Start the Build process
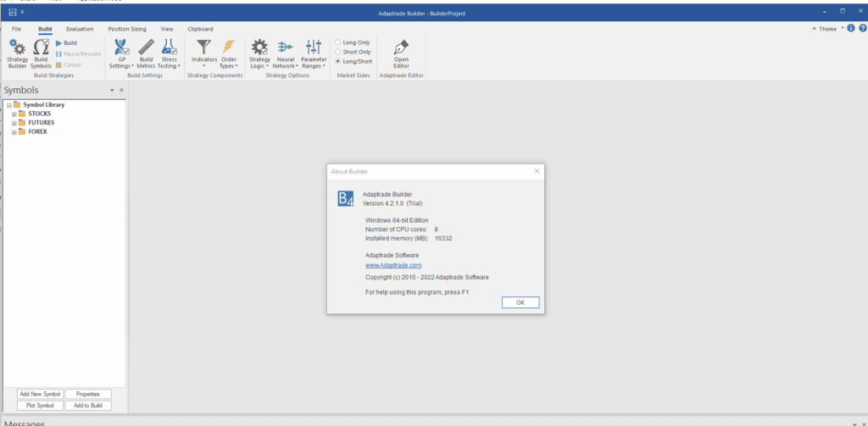This screenshot has height=426, width=868. pos(66,42)
